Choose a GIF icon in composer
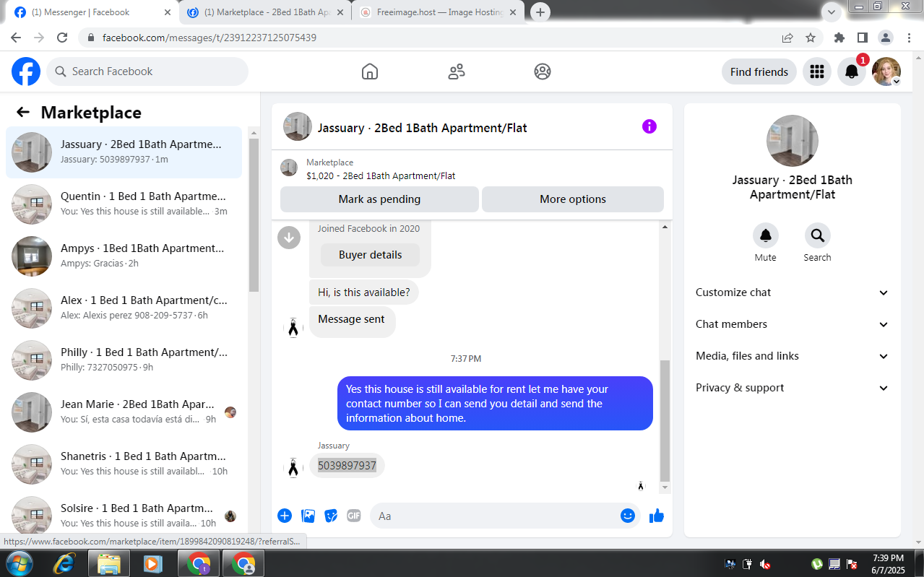The height and width of the screenshot is (577, 924). [x=353, y=516]
